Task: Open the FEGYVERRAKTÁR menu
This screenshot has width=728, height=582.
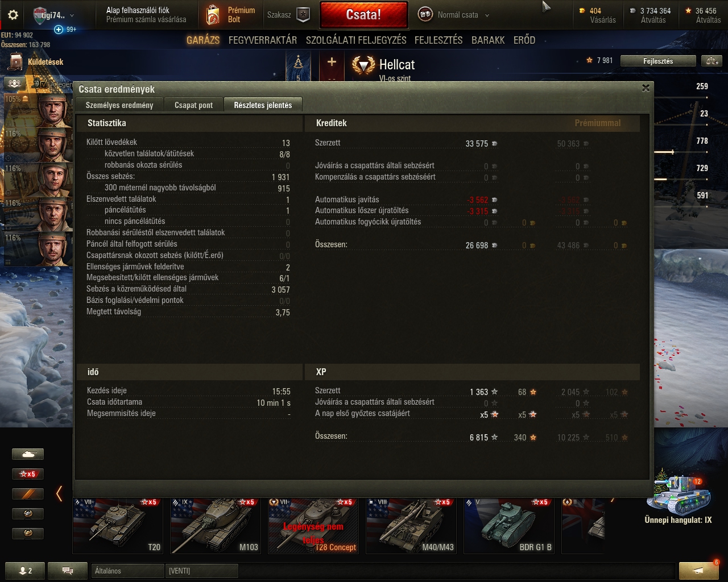Action: pos(263,40)
